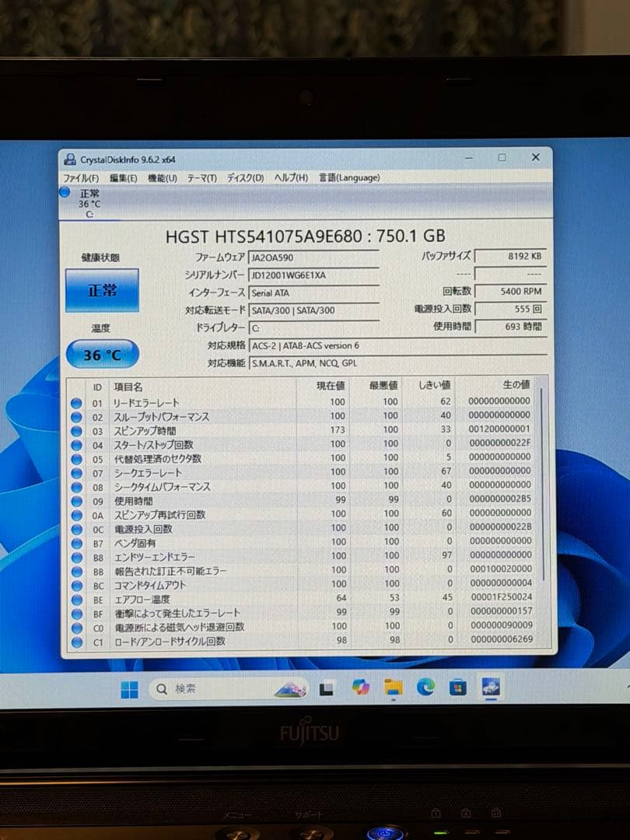Screen dimensions: 630x840
Task: Click the しきい値 column header
Action: point(434,385)
